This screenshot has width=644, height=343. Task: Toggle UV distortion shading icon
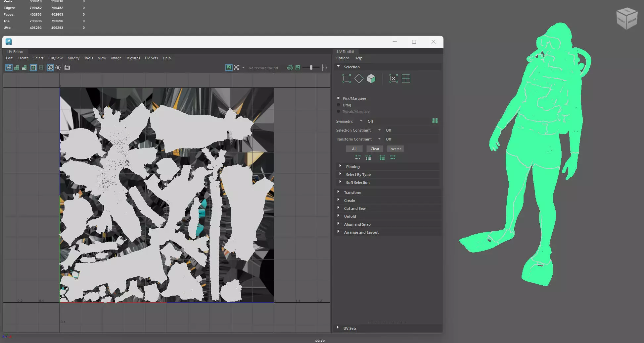tap(24, 68)
